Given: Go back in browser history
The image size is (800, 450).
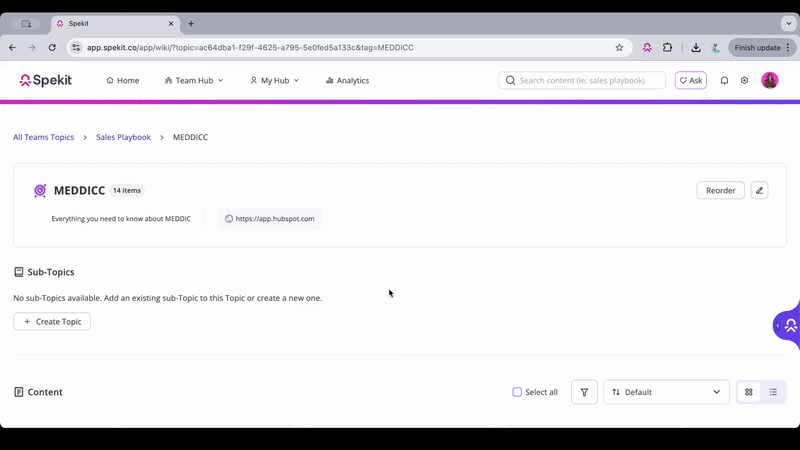Looking at the screenshot, I should click(x=12, y=47).
